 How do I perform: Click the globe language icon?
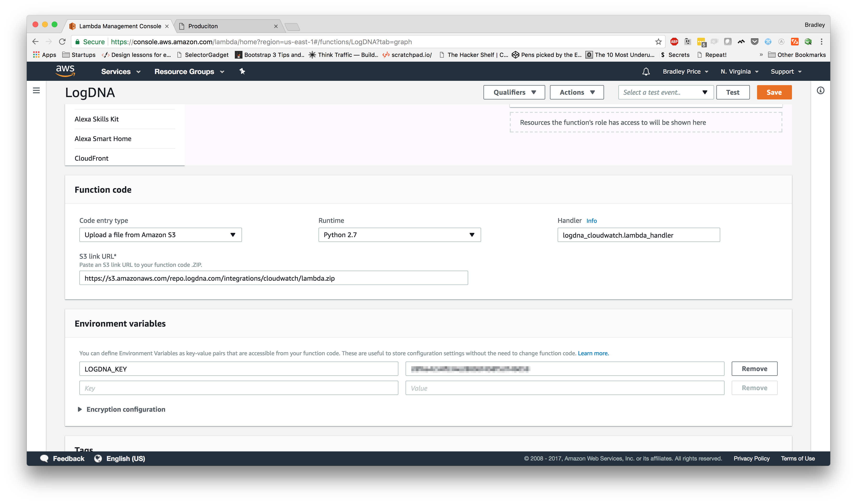pyautogui.click(x=98, y=458)
